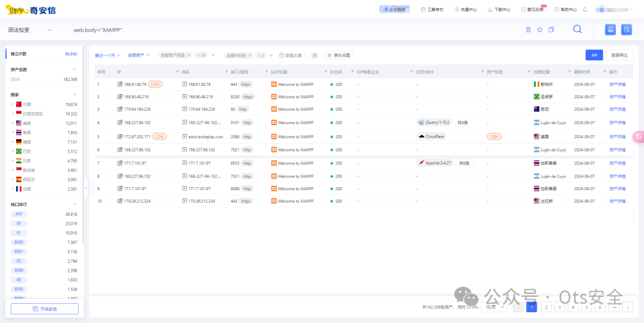Viewport: 644px width, 323px height.
Task: Collapse the 国家 section
Action: 75,94
